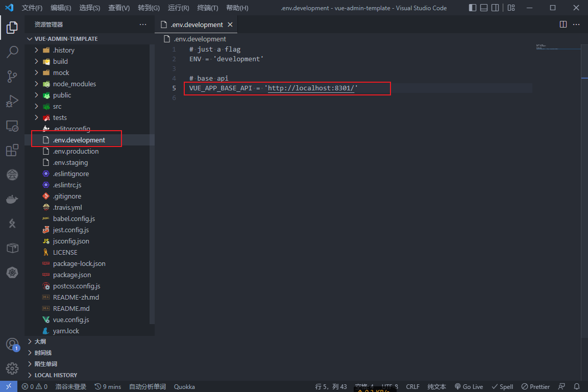Viewport: 588px width, 392px height.
Task: Toggle the bottom panel layout button
Action: tap(484, 8)
